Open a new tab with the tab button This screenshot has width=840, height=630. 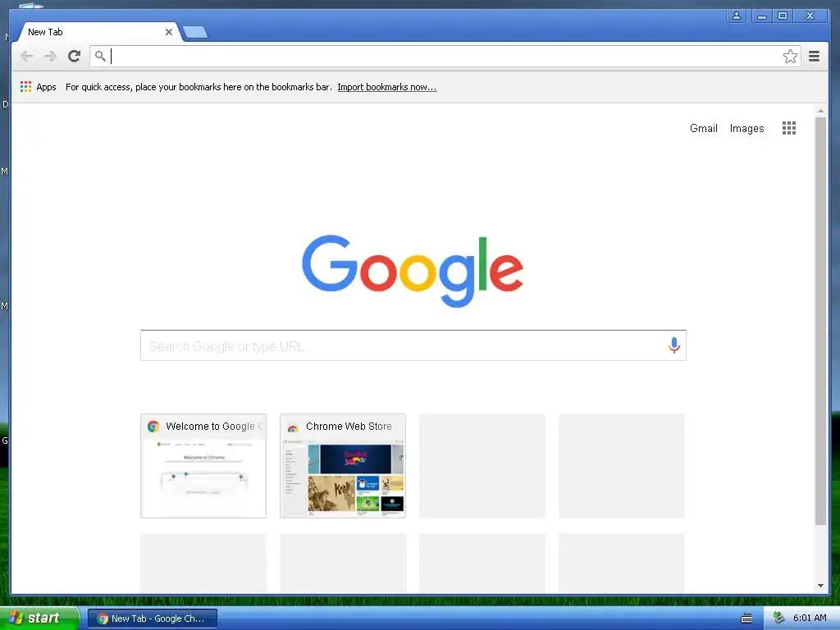coord(195,33)
